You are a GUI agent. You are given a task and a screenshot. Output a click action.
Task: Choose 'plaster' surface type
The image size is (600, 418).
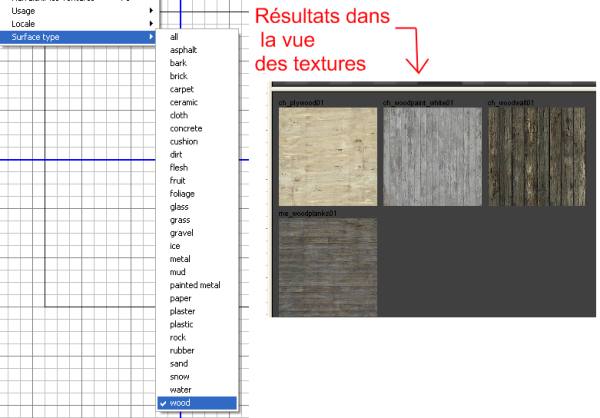tap(197, 311)
